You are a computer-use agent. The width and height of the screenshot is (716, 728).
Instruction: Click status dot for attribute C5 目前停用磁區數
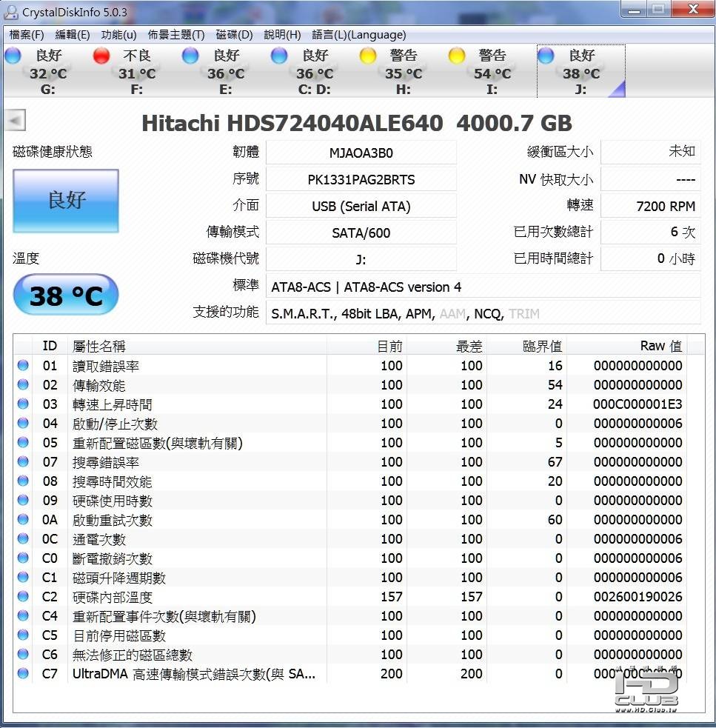23,635
